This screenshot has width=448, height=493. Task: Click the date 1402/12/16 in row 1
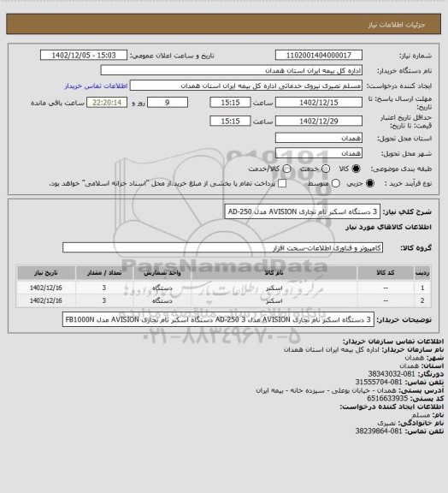point(46,288)
